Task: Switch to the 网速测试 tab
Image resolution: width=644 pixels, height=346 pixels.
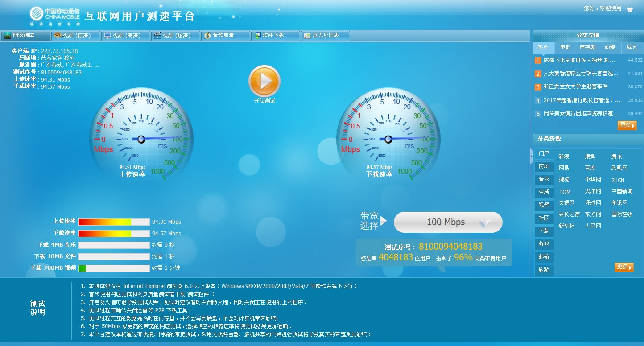Action: click(25, 36)
